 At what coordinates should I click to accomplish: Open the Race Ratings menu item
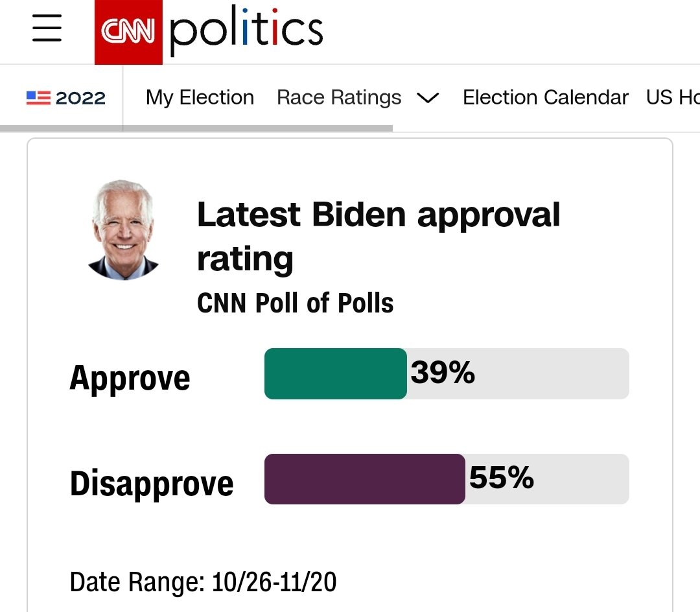click(339, 98)
